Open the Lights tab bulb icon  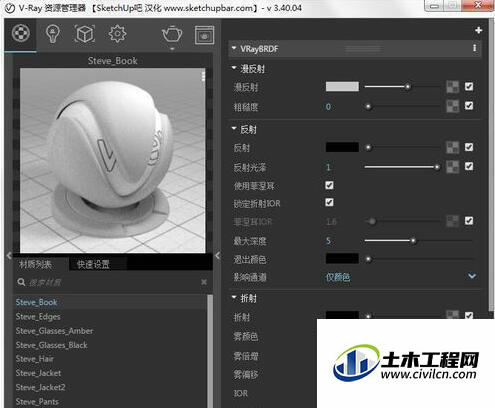pyautogui.click(x=53, y=34)
